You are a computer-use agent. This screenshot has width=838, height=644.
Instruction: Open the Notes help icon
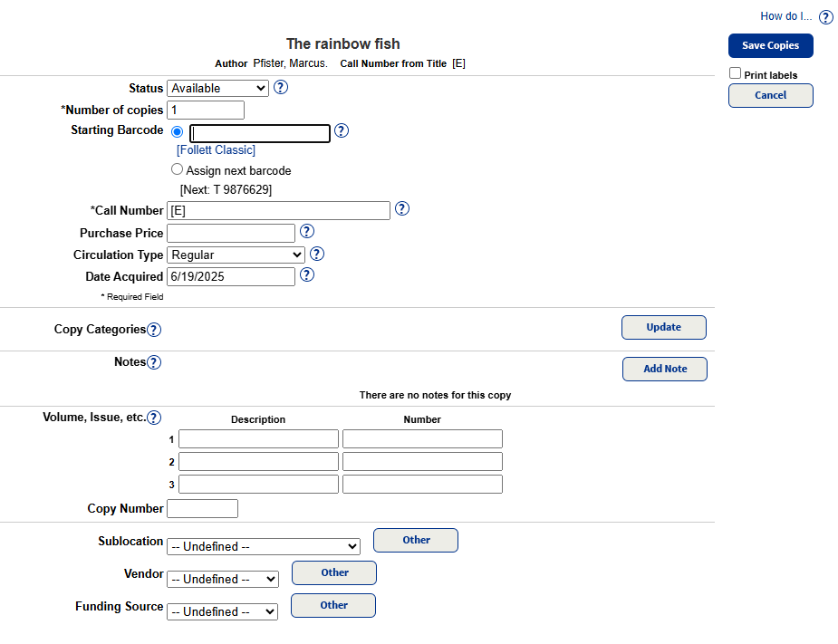[153, 361]
